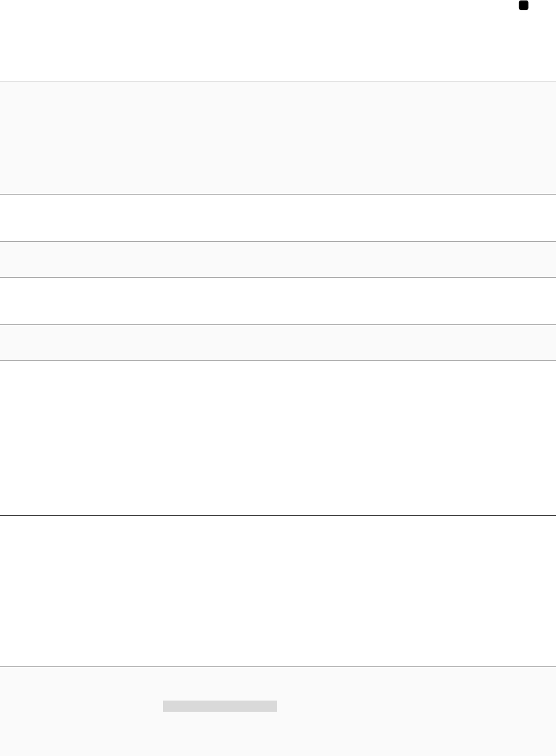Select the white row between the narrow shaded rows
Screen dimensions: 556x756
tap(278, 301)
